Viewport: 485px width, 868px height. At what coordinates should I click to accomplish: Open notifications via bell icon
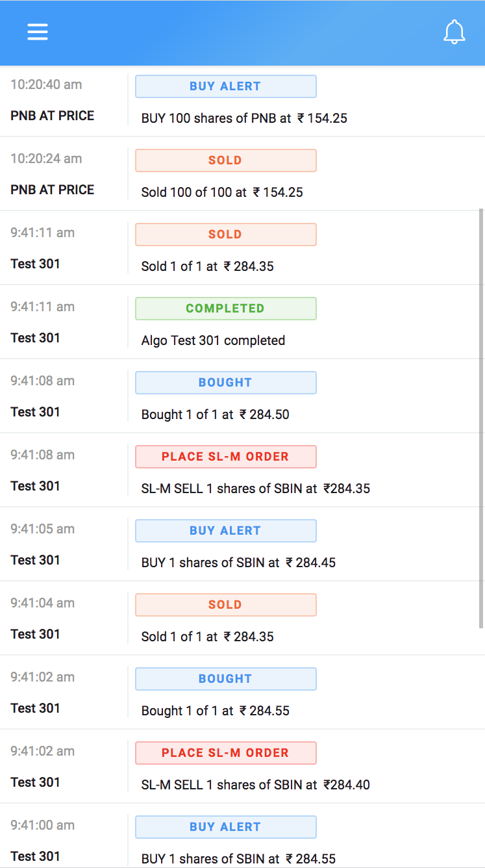454,32
